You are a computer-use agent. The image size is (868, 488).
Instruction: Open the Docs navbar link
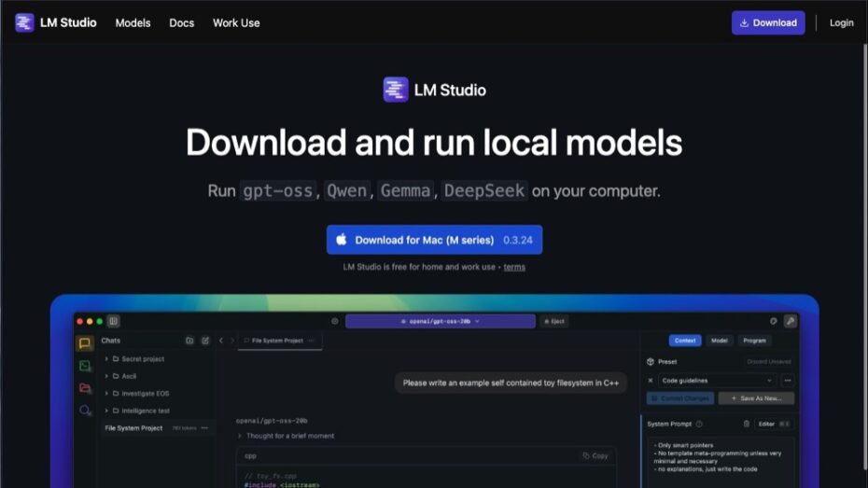[182, 23]
